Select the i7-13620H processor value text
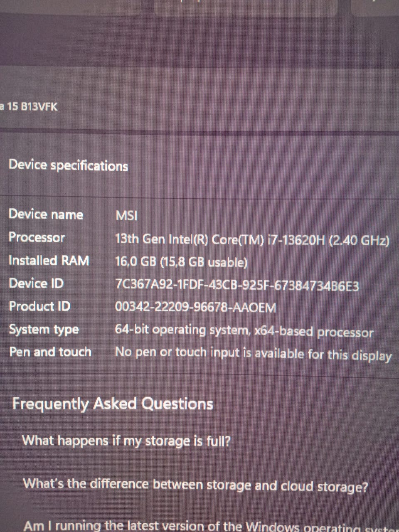 (x=252, y=240)
